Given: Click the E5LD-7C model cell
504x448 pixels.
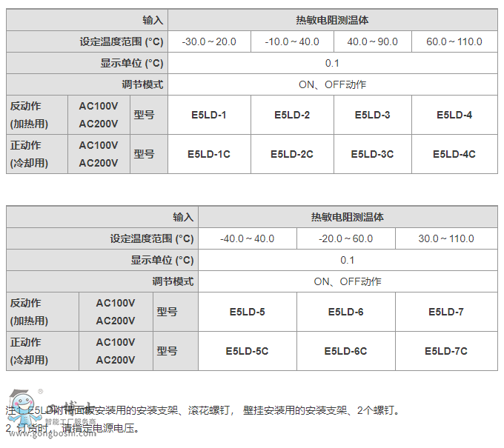Looking at the screenshot, I should point(446,351).
